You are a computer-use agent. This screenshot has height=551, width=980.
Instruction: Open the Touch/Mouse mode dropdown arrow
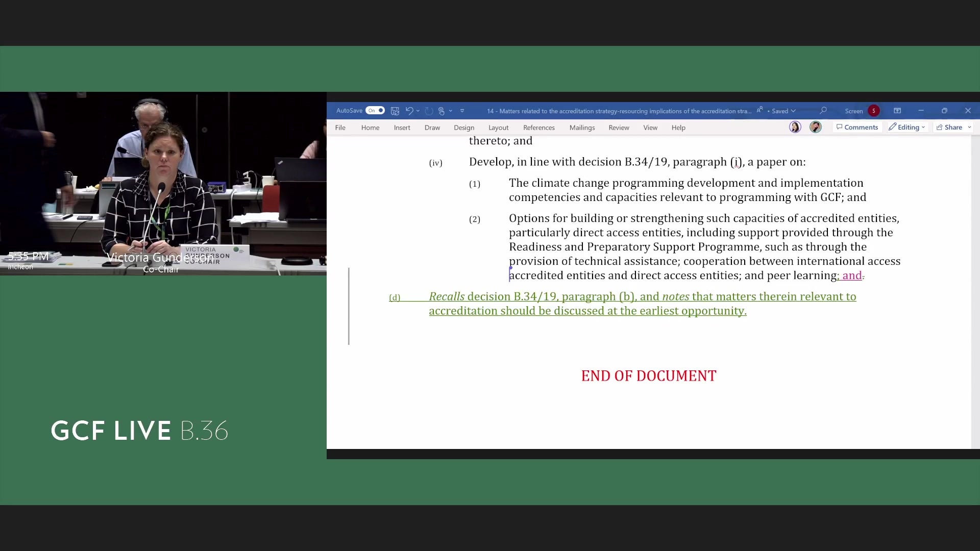(451, 111)
